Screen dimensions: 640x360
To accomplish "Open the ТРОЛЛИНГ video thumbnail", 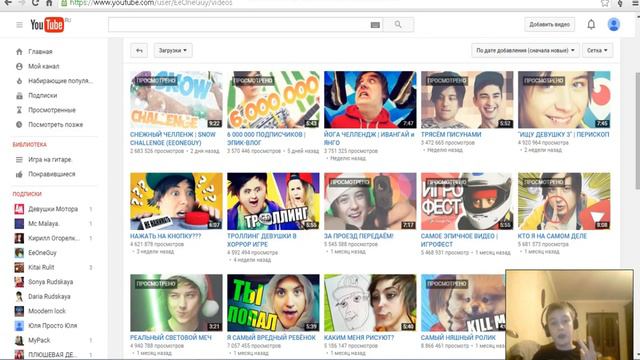I will (273, 201).
